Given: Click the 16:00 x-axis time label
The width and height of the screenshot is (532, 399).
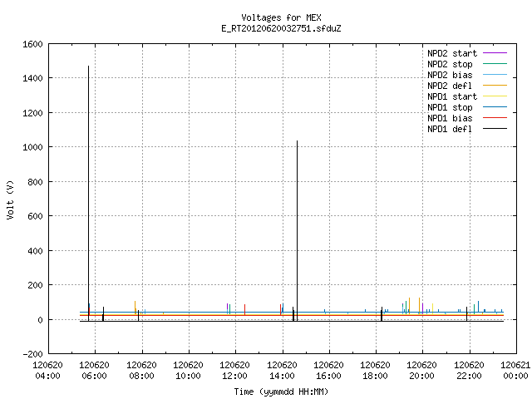Looking at the screenshot, I should (328, 376).
